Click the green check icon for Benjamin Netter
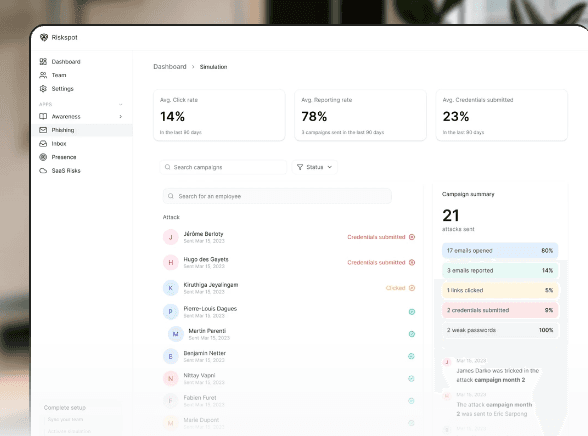 pyautogui.click(x=411, y=356)
